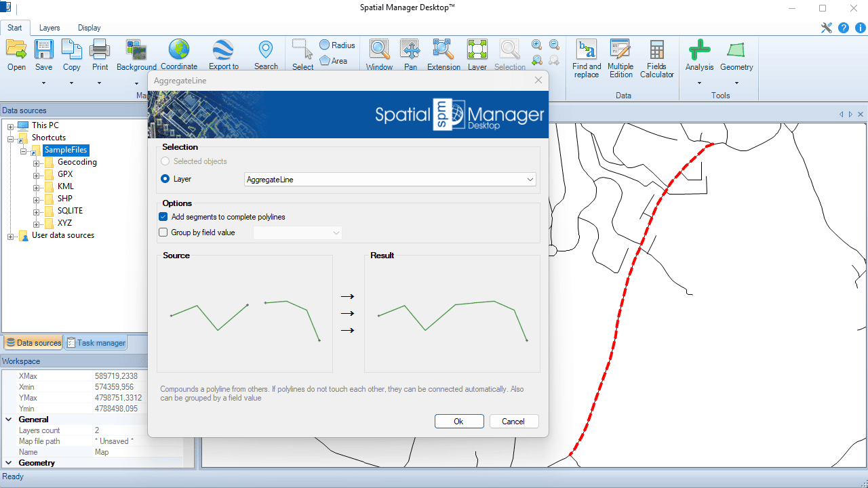Expand the Geocoding folder node

pyautogui.click(x=36, y=163)
